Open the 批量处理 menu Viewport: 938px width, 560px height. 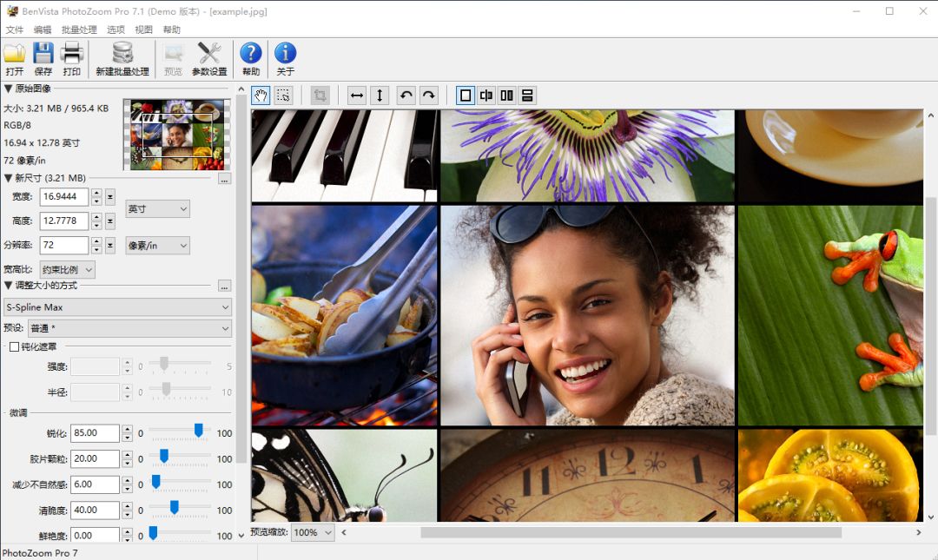[x=79, y=30]
